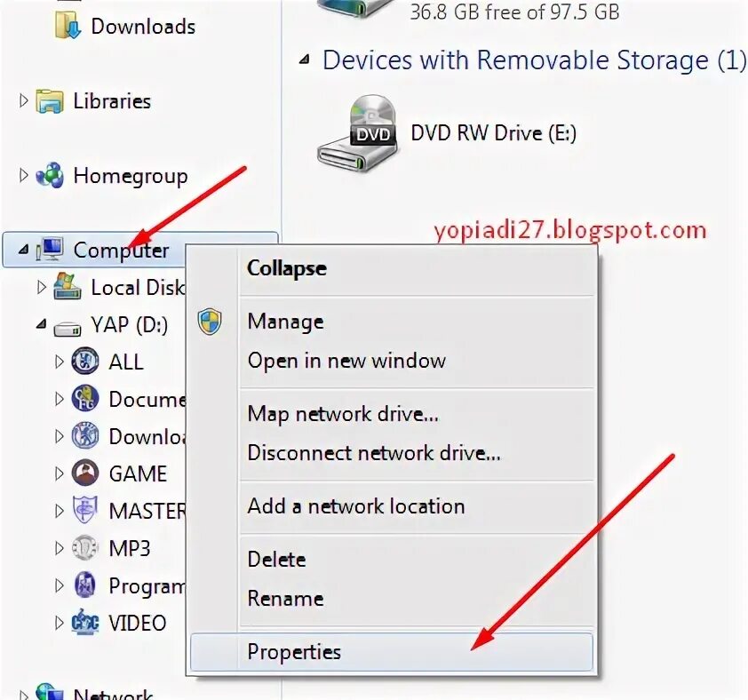
Task: Expand the Homegroup tree node
Action: point(23,175)
